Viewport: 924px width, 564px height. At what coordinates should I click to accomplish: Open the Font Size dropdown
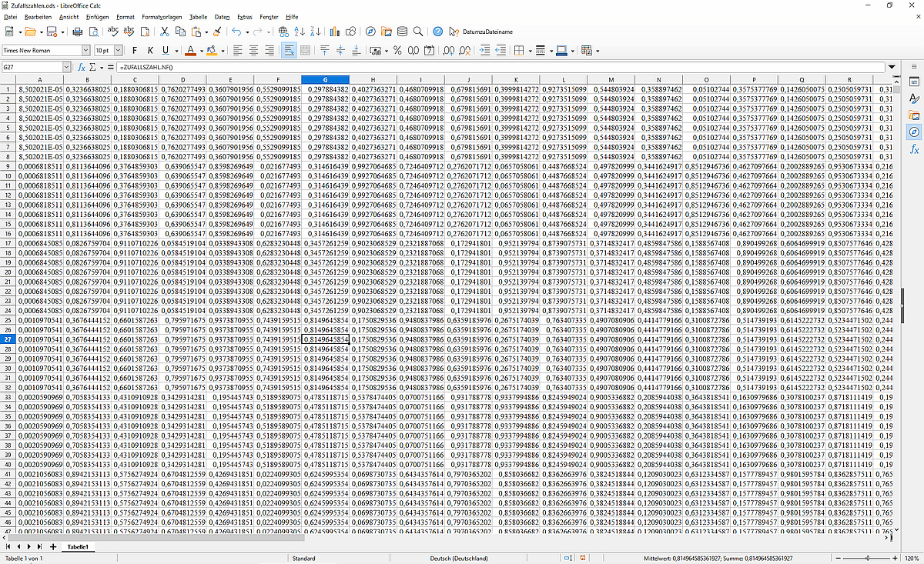(x=118, y=50)
